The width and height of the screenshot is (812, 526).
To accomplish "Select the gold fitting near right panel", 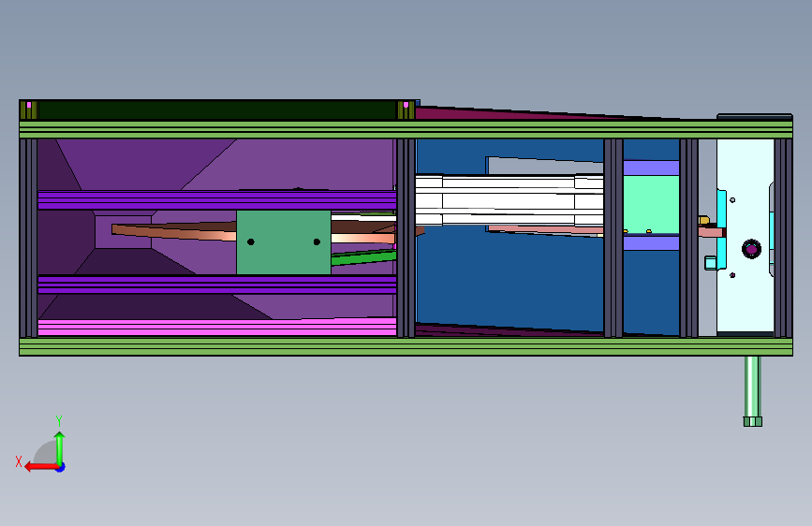I will click(703, 221).
